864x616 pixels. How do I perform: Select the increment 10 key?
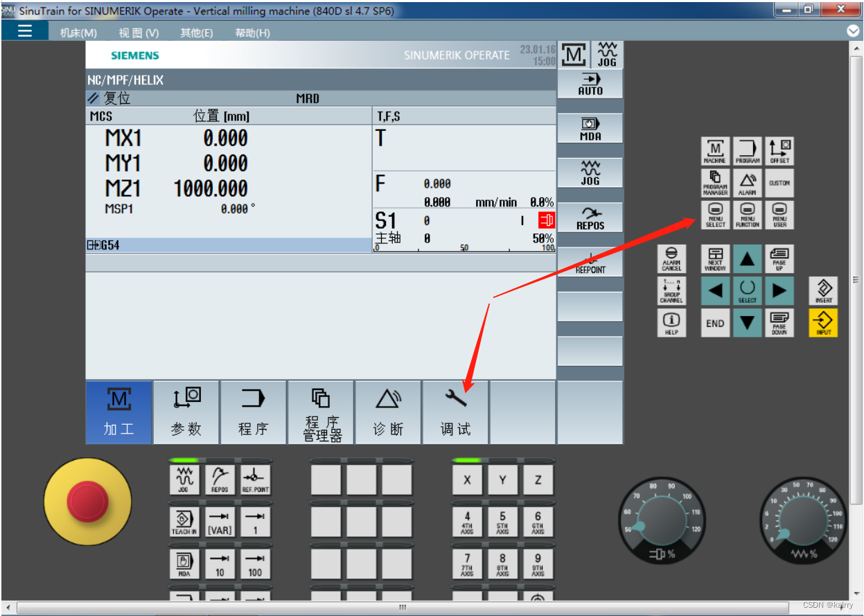(220, 563)
